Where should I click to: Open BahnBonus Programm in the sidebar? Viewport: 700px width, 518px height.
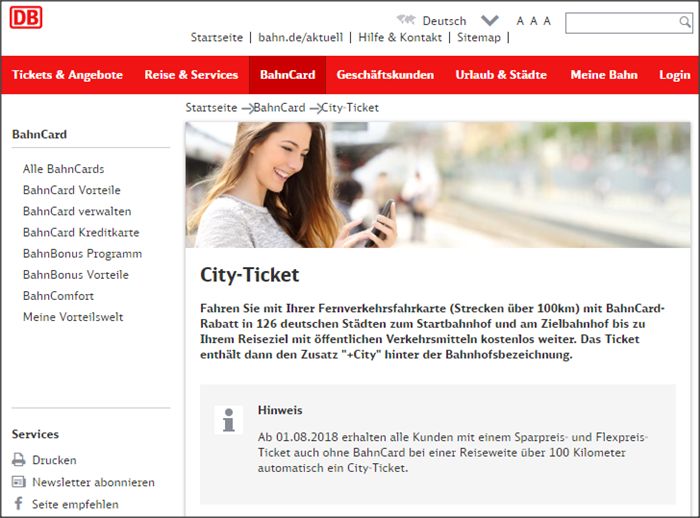[83, 254]
